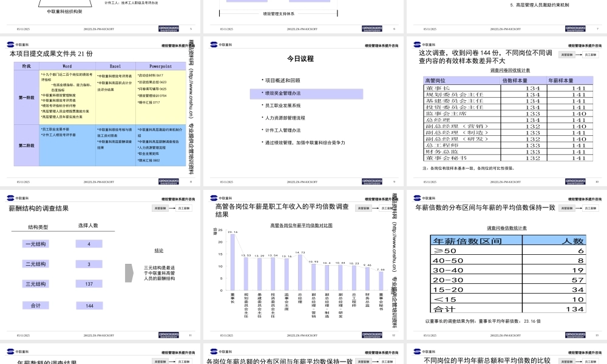This screenshot has height=364, width=607.
Task: Click the agenda item 项目概述和回顾
Action: pyautogui.click(x=282, y=81)
